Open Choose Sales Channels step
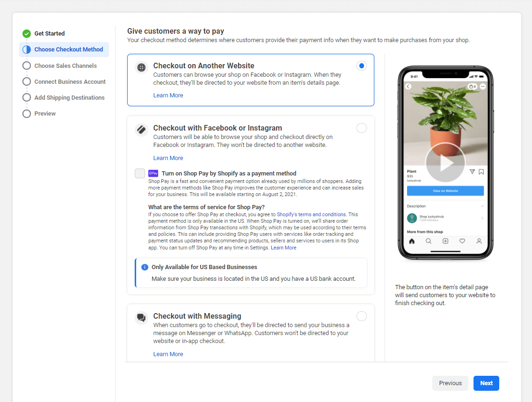 click(x=66, y=66)
